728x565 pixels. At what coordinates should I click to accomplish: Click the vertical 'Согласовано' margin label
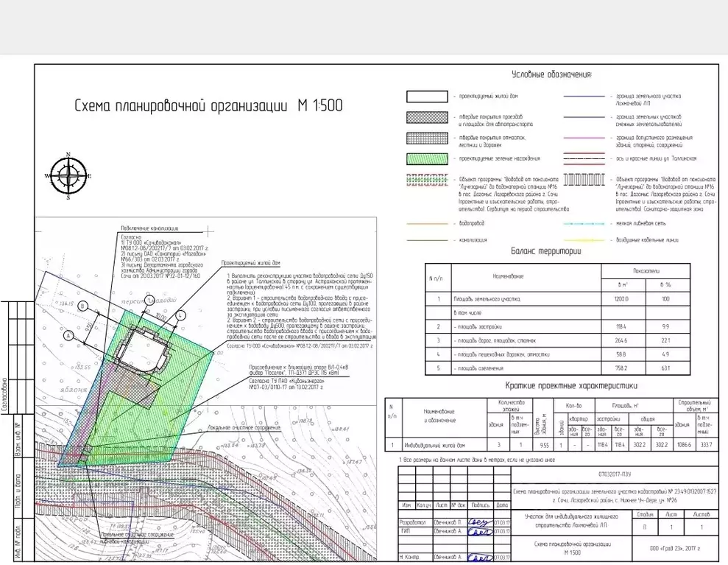[4, 396]
